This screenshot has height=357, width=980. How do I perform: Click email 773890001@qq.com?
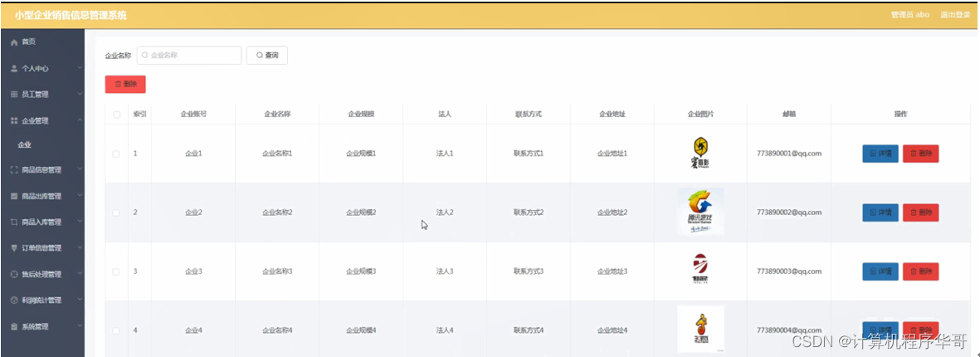[x=789, y=154]
